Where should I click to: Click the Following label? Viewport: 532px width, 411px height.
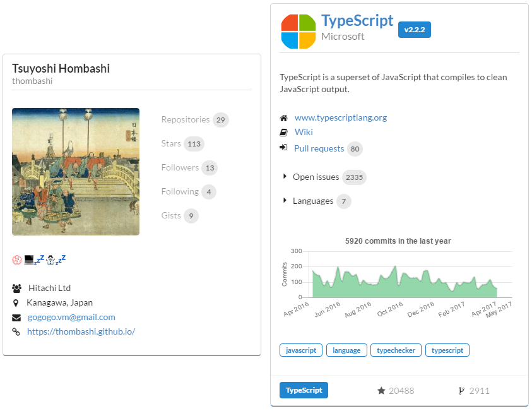[x=180, y=191]
